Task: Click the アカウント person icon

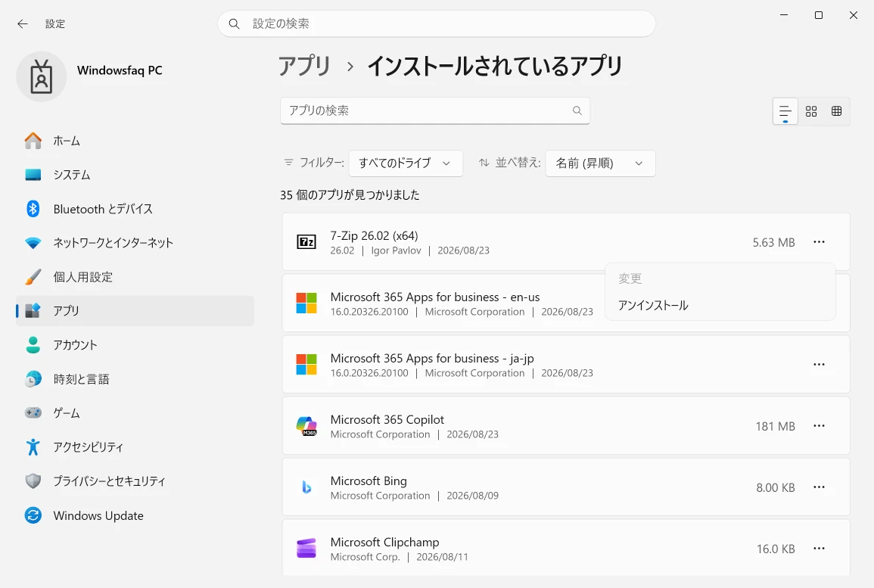Action: tap(33, 345)
